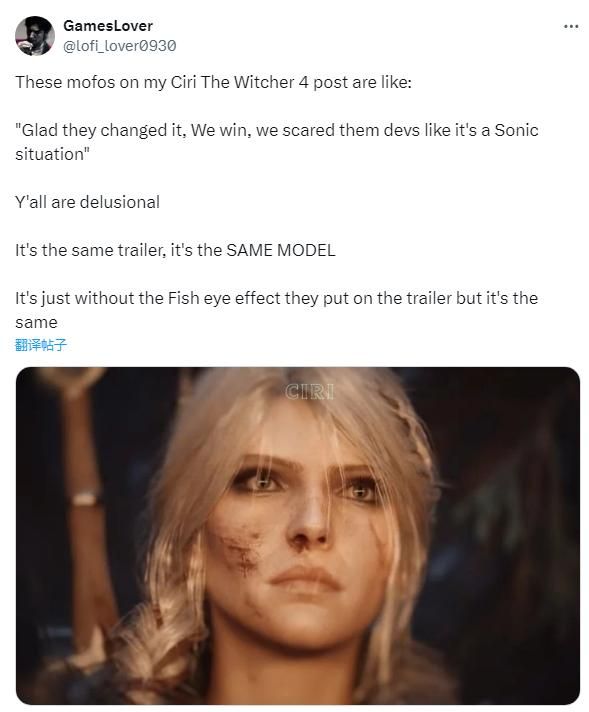The width and height of the screenshot is (589, 712).
Task: Open the attached Ciri image
Action: [x=297, y=535]
